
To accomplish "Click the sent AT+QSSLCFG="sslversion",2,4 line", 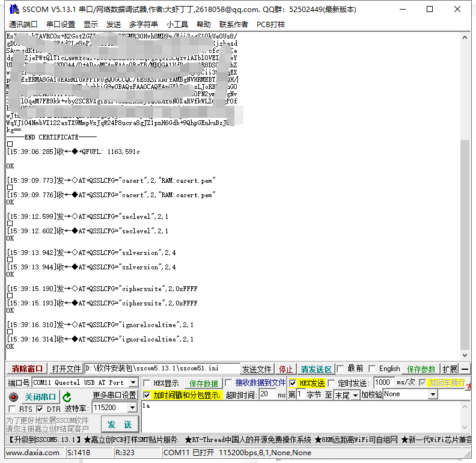I will [x=91, y=253].
